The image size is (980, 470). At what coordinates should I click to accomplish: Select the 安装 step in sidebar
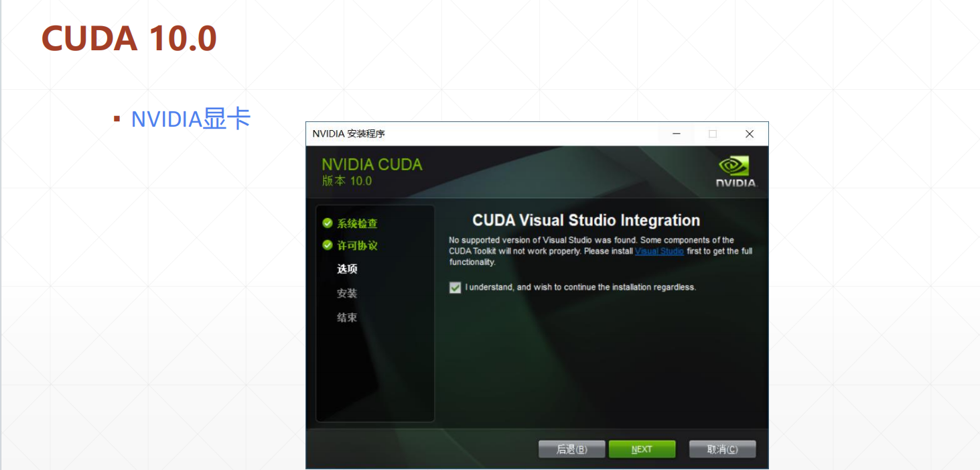pos(347,293)
